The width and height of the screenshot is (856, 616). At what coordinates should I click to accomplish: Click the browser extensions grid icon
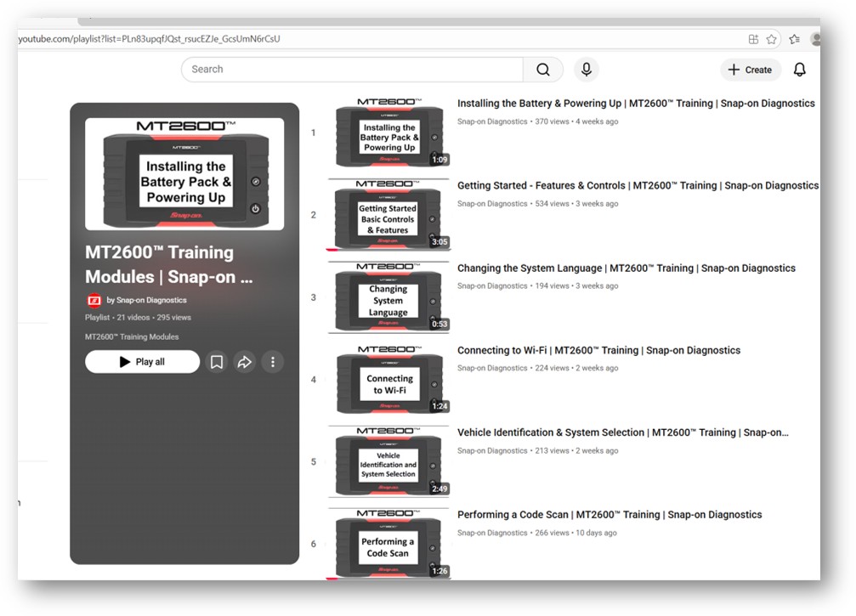coord(753,39)
